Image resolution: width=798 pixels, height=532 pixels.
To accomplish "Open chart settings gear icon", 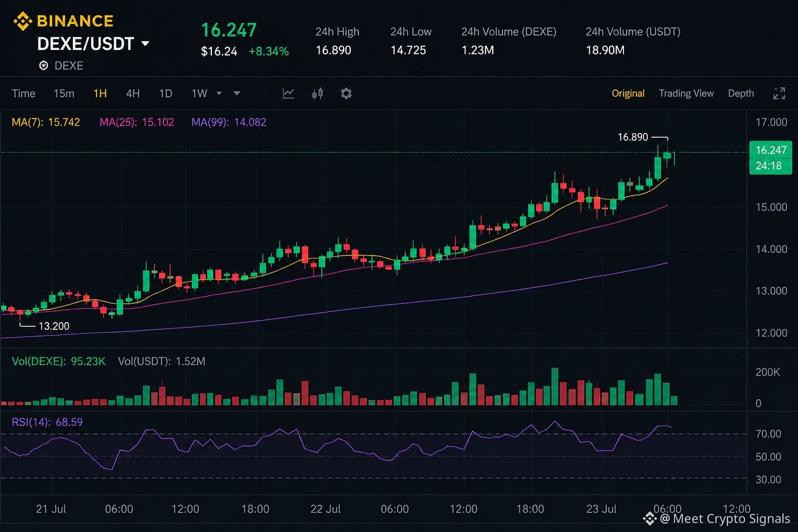I will (x=346, y=94).
